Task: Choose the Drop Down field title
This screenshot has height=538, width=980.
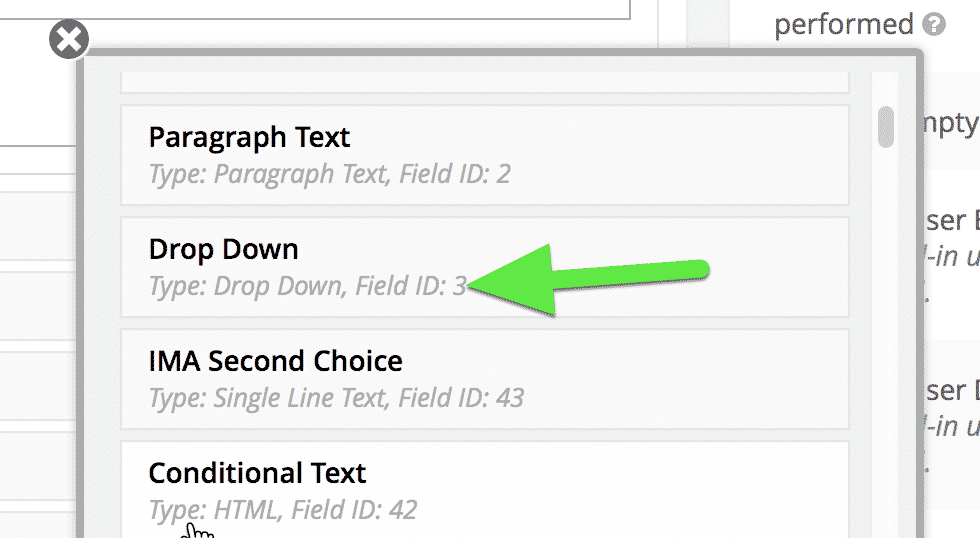Action: point(223,249)
